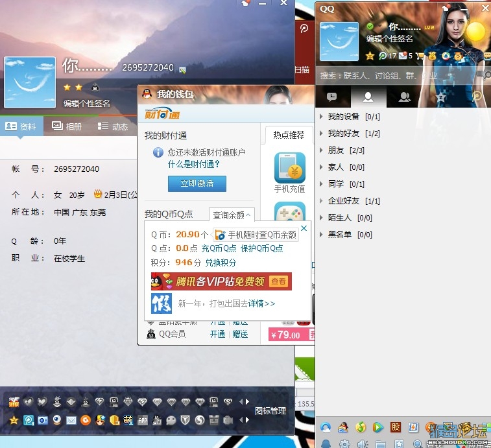Open the shopping cart icon in QQ panel
The height and width of the screenshot is (448, 491).
click(x=420, y=56)
